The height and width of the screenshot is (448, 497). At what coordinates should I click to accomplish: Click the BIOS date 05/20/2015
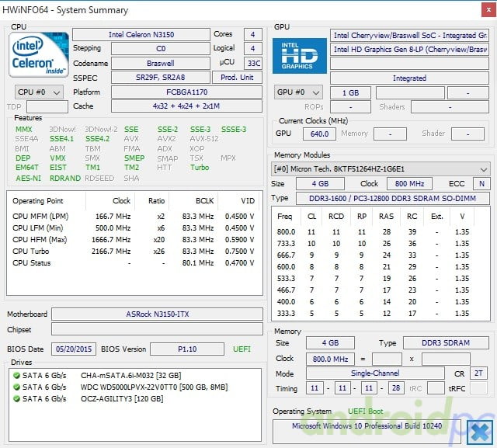point(74,349)
